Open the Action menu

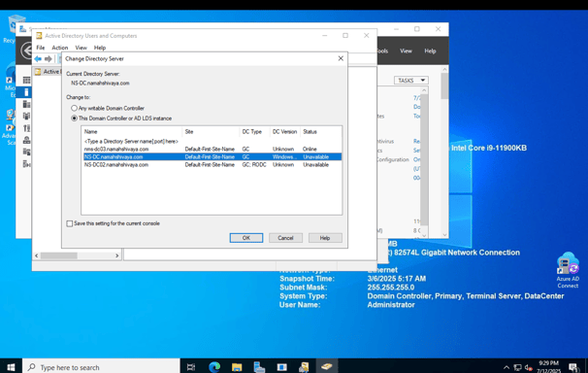click(x=59, y=48)
